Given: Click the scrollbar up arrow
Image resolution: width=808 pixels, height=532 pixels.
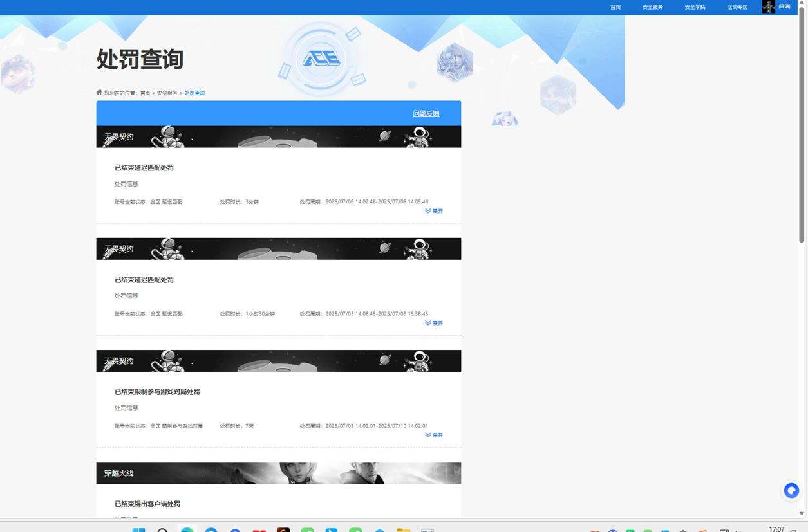Looking at the screenshot, I should (x=802, y=4).
